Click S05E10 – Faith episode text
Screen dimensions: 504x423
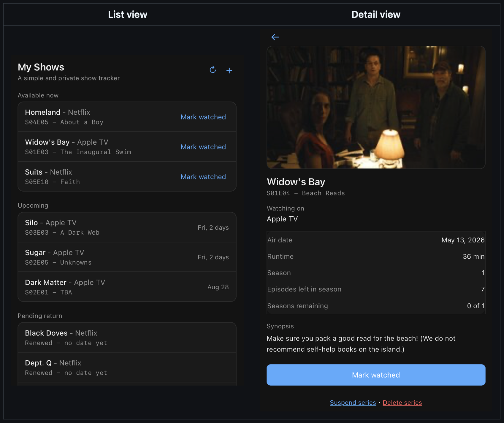53,182
